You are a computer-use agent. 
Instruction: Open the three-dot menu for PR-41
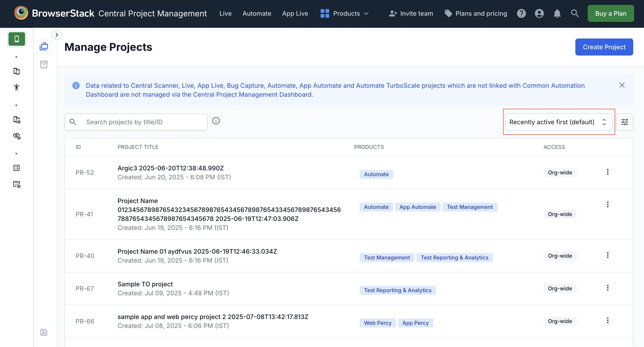click(608, 204)
